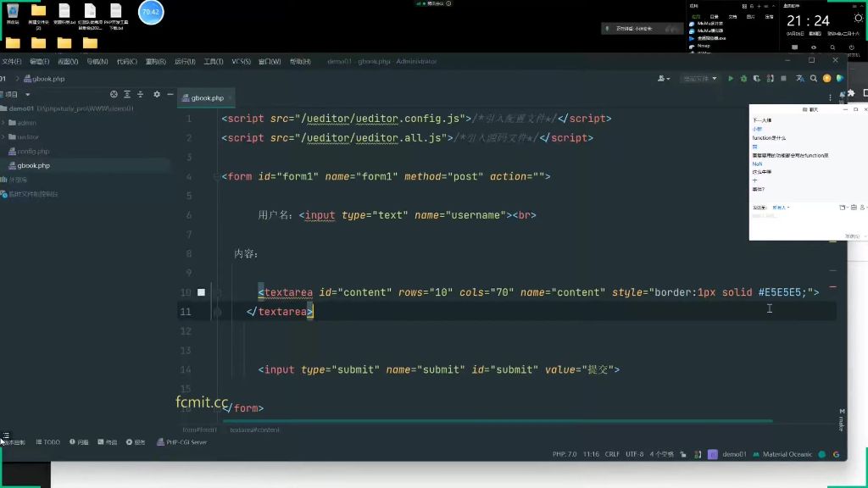Click the horizontal scrollbar under the editor

[x=497, y=421]
